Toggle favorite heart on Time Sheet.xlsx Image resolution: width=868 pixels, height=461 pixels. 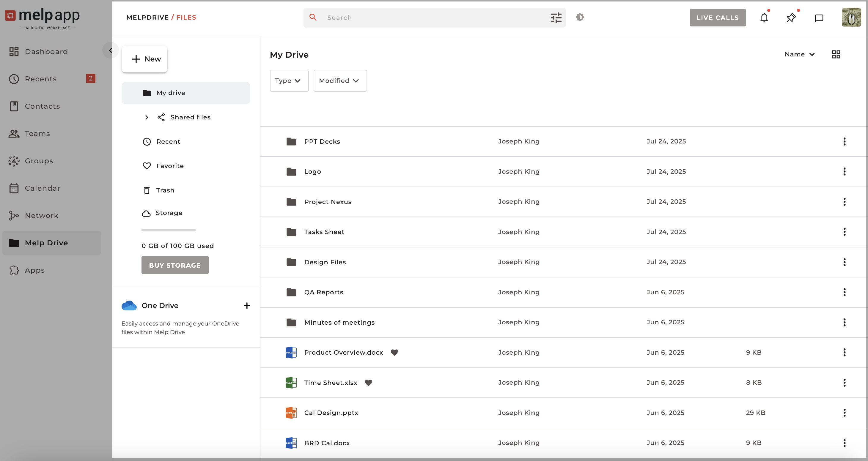click(368, 383)
